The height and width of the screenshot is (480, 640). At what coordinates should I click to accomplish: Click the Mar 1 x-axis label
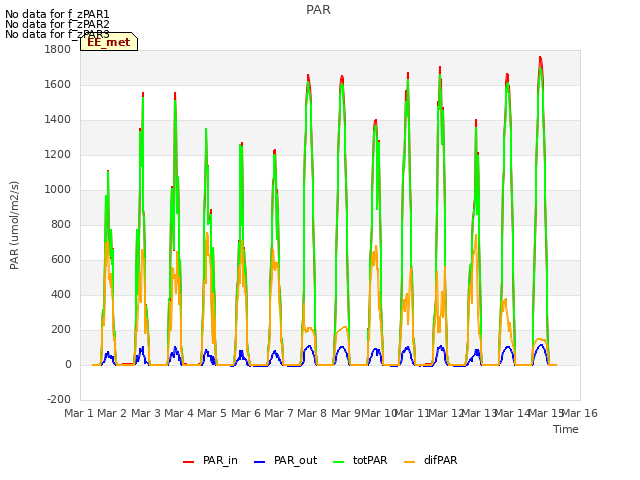point(79,413)
